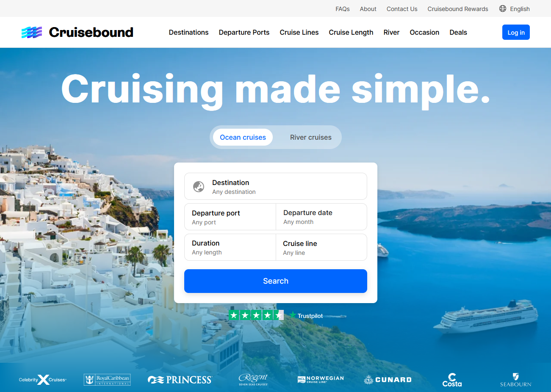The image size is (551, 392).
Task: Click the Costa logo
Action: point(452,380)
